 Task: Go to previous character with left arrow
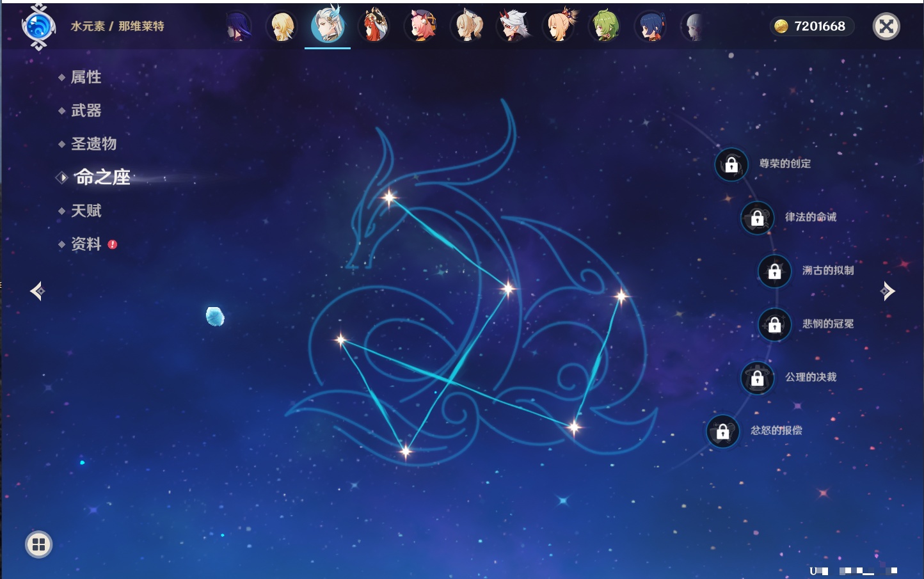37,291
